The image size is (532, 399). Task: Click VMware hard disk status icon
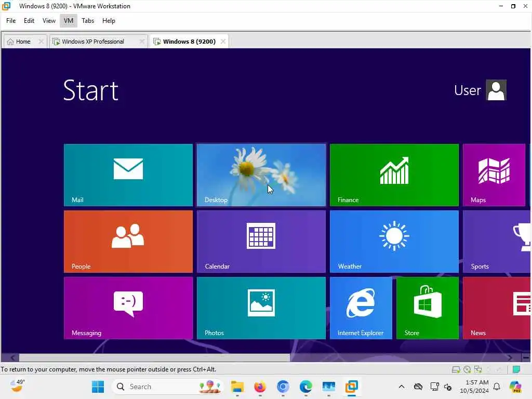pos(456,369)
